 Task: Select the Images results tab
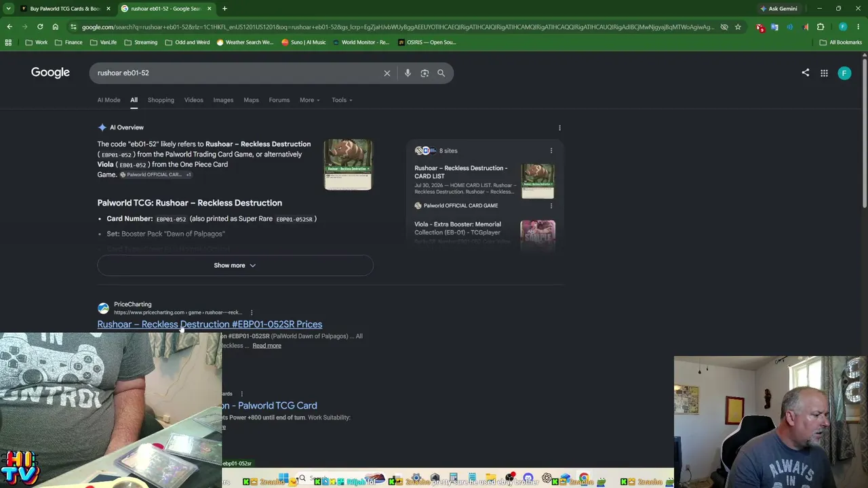pyautogui.click(x=223, y=100)
